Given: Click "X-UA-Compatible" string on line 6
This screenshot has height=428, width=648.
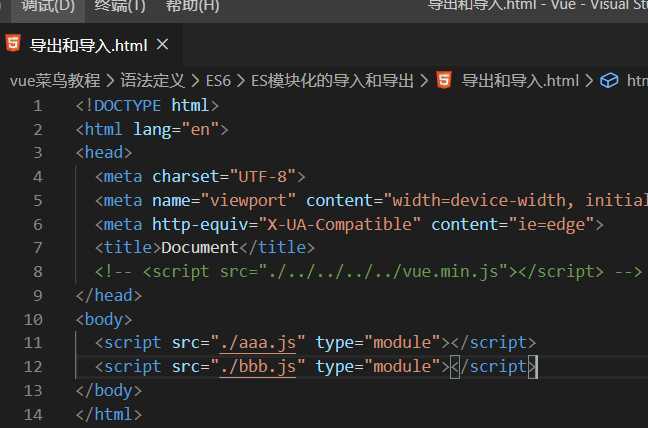Looking at the screenshot, I should click(x=339, y=225).
